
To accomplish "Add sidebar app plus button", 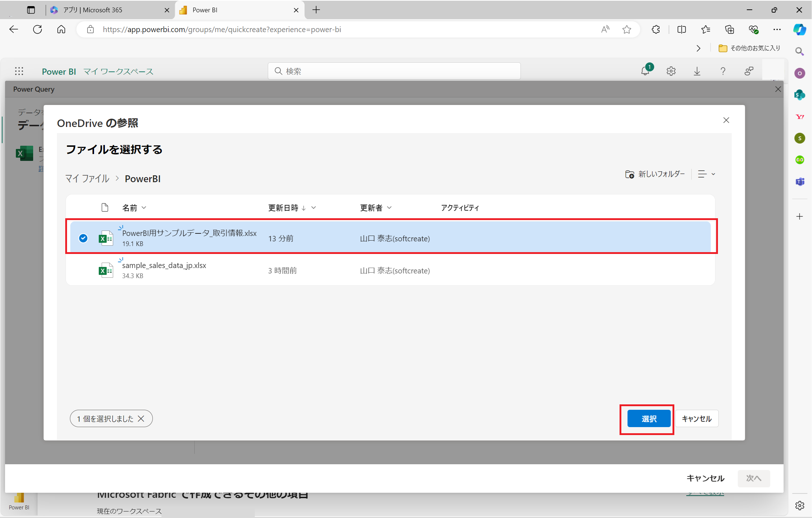I will tap(799, 216).
